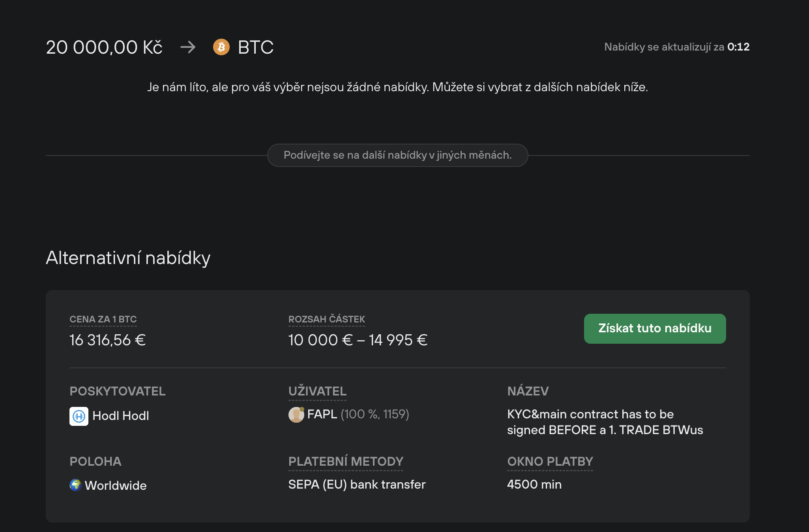Click the Worldwide globe icon
809x532 pixels.
click(x=75, y=485)
